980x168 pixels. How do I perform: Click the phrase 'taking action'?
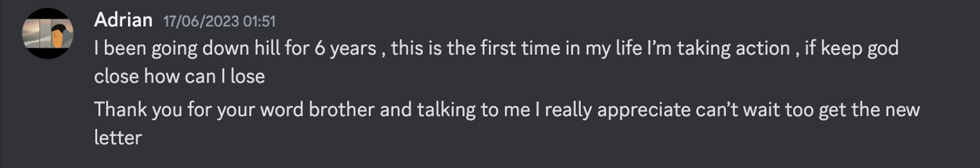tap(733, 49)
